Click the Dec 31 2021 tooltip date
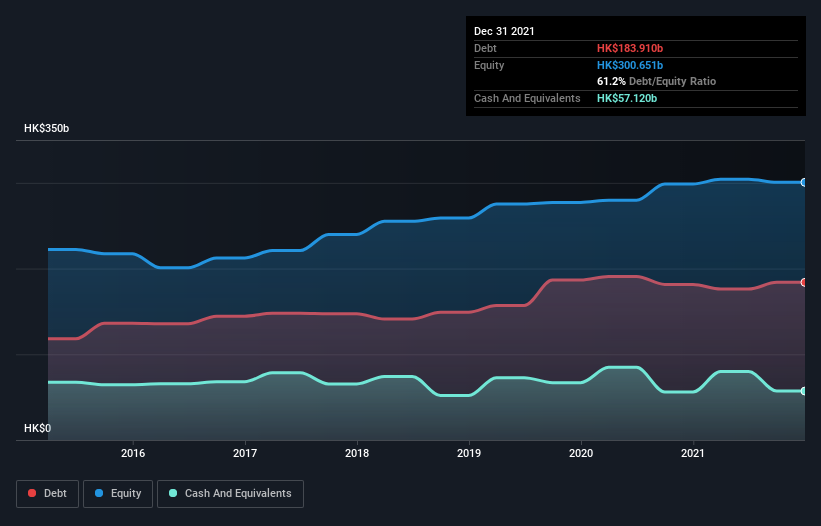Screen dimensions: 821x526 tap(504, 31)
